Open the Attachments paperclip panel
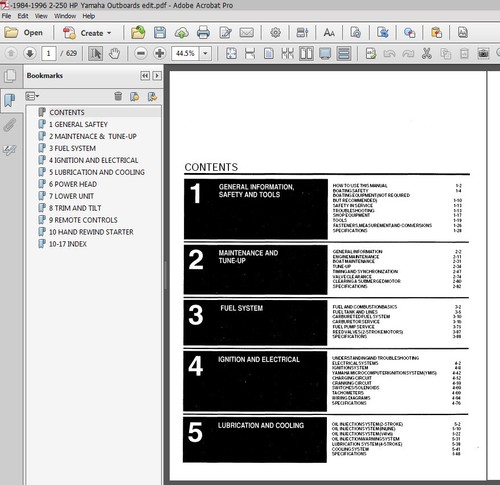The height and width of the screenshot is (485, 500). click(10, 125)
